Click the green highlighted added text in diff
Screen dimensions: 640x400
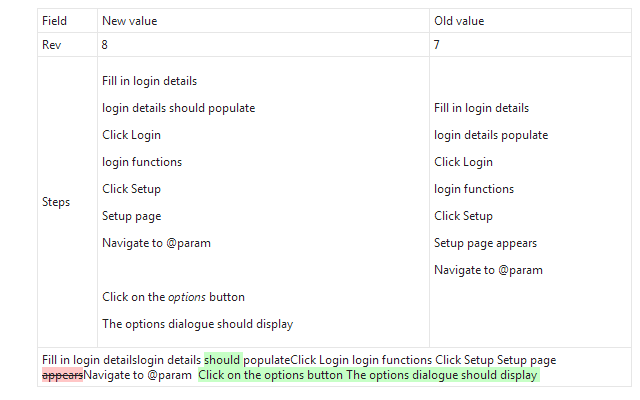pos(368,376)
